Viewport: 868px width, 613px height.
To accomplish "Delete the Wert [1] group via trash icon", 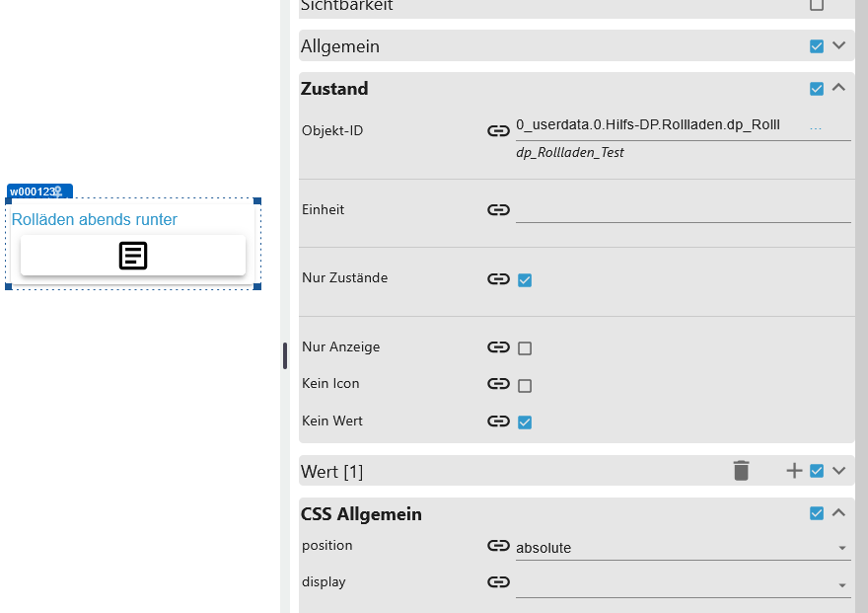I will click(742, 471).
